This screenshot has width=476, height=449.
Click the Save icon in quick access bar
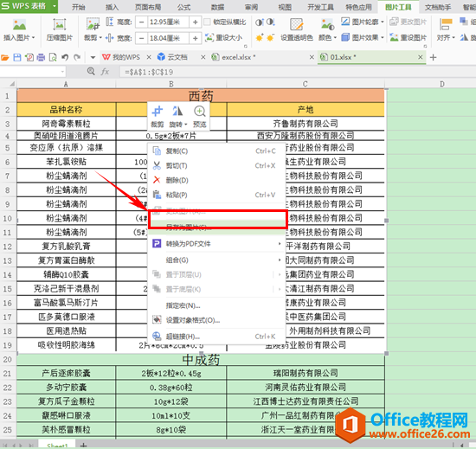(x=17, y=57)
